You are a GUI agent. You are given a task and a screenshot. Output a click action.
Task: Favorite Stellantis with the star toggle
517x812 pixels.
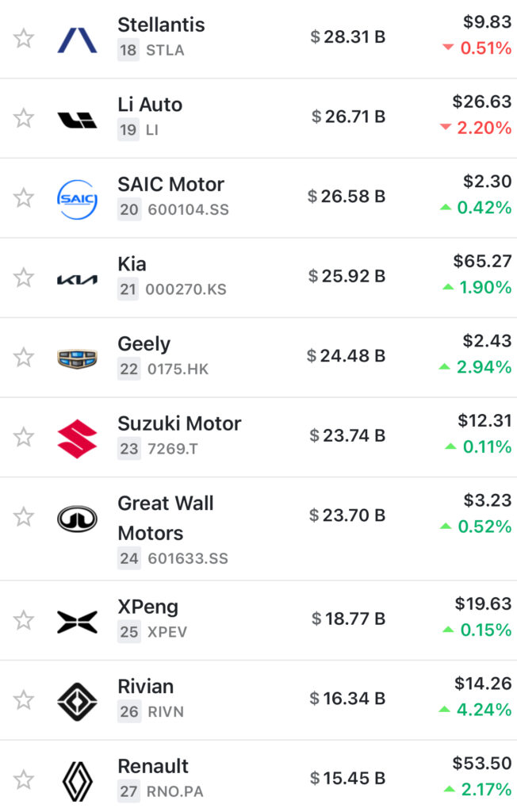pos(24,38)
